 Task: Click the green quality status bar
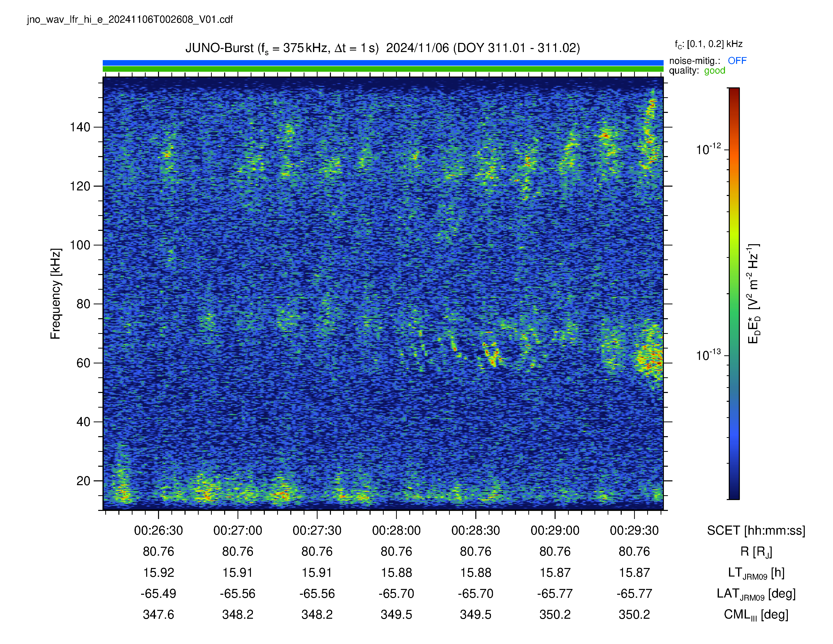point(383,69)
